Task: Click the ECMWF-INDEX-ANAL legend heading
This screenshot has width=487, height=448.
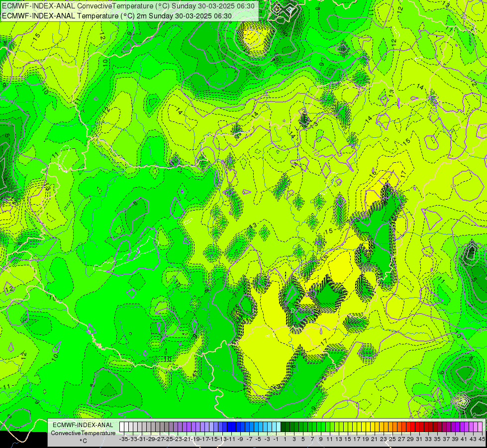Action: [83, 425]
